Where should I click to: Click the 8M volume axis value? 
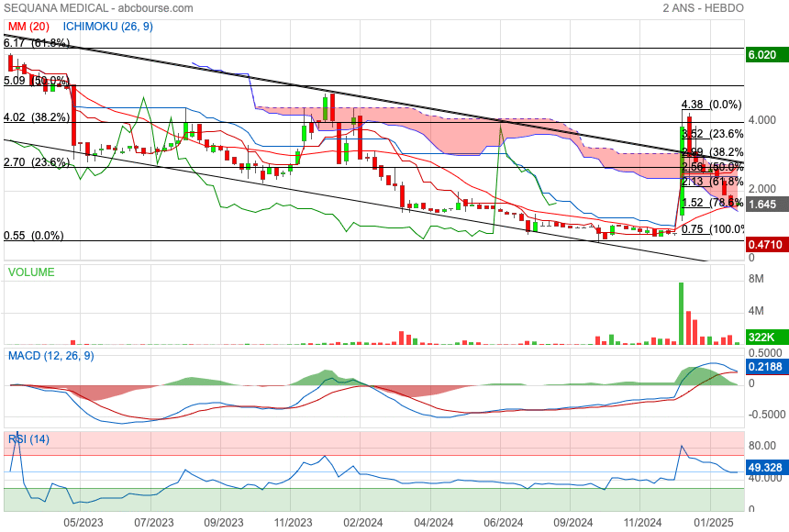[x=756, y=279]
